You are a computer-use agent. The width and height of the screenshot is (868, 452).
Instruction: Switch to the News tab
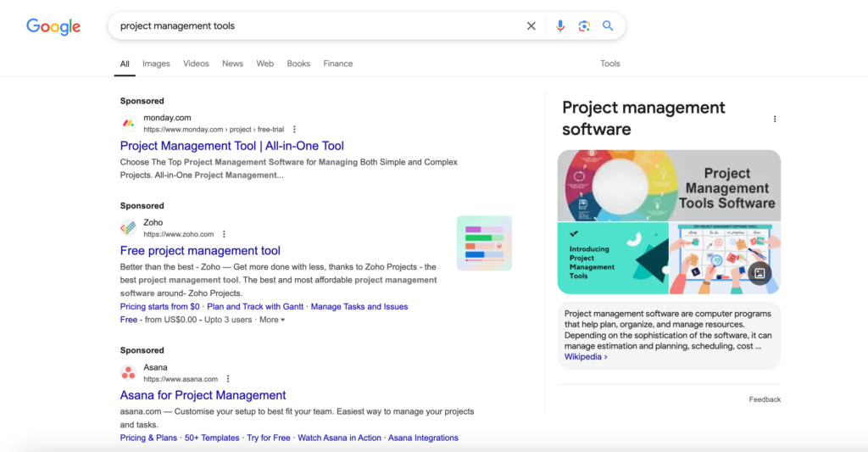click(232, 64)
